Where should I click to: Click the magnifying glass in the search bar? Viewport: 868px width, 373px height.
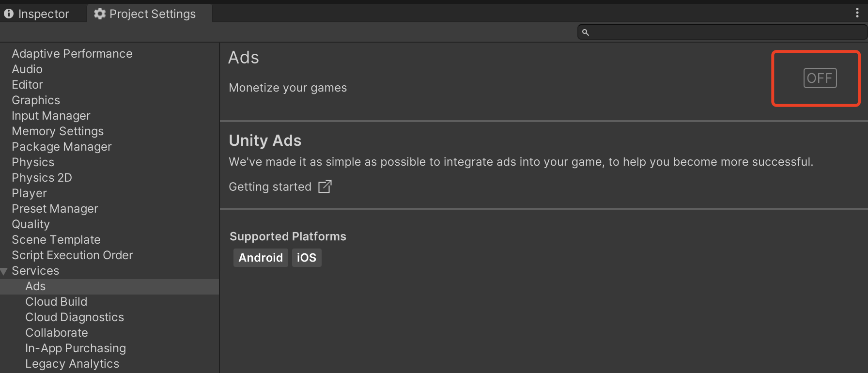586,32
